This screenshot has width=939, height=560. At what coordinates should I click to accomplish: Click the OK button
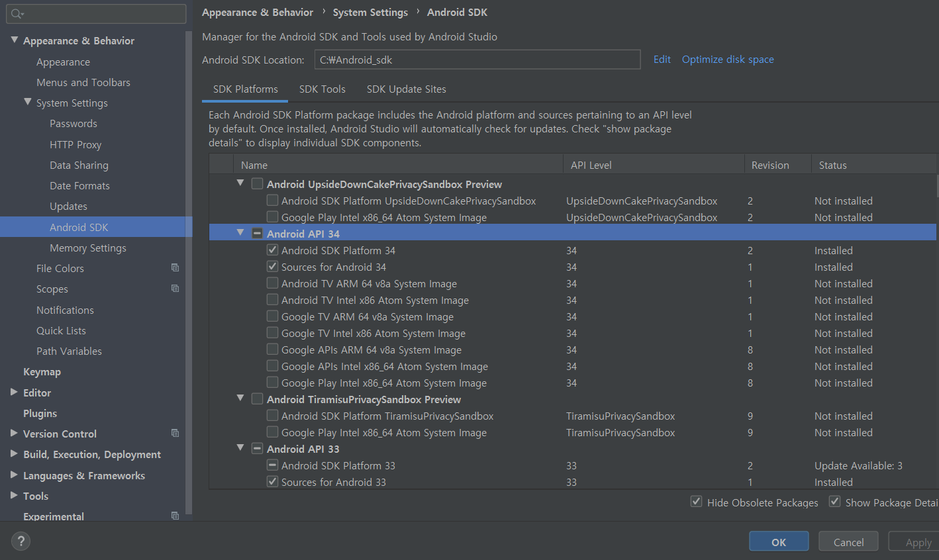pyautogui.click(x=779, y=541)
